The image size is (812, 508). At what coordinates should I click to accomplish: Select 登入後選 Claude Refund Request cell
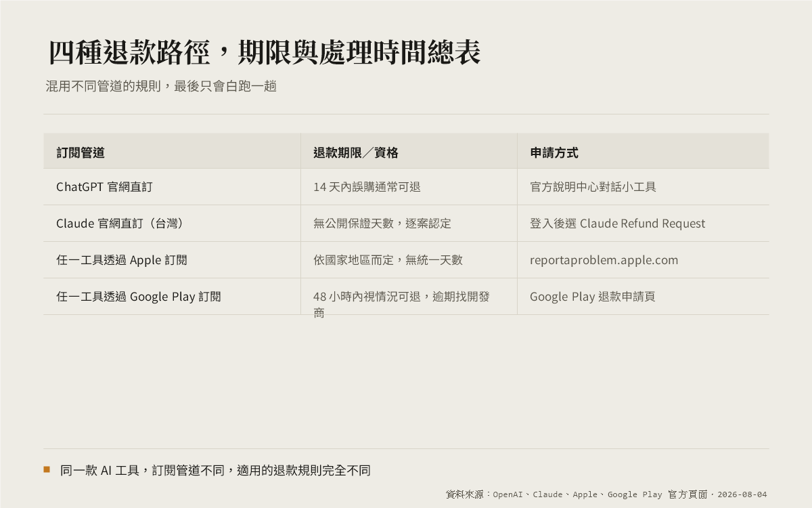click(x=643, y=224)
